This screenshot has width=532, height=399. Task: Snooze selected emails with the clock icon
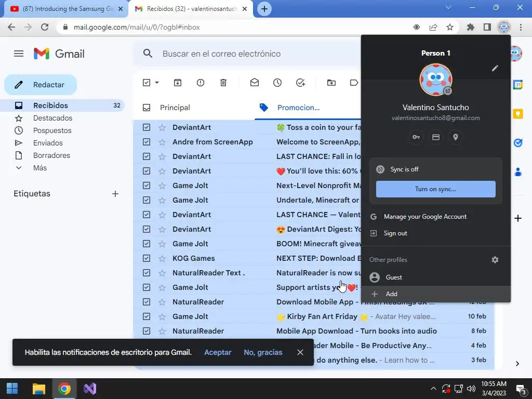277,83
